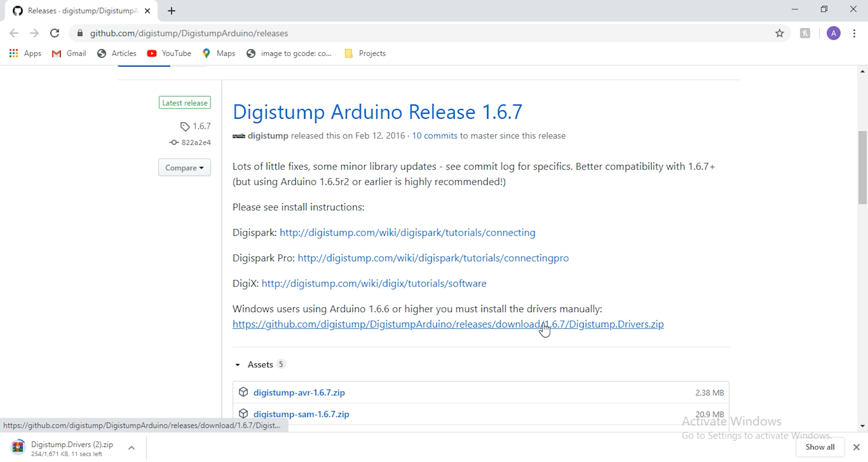
Task: Click the scrollbar up arrow
Action: click(863, 71)
